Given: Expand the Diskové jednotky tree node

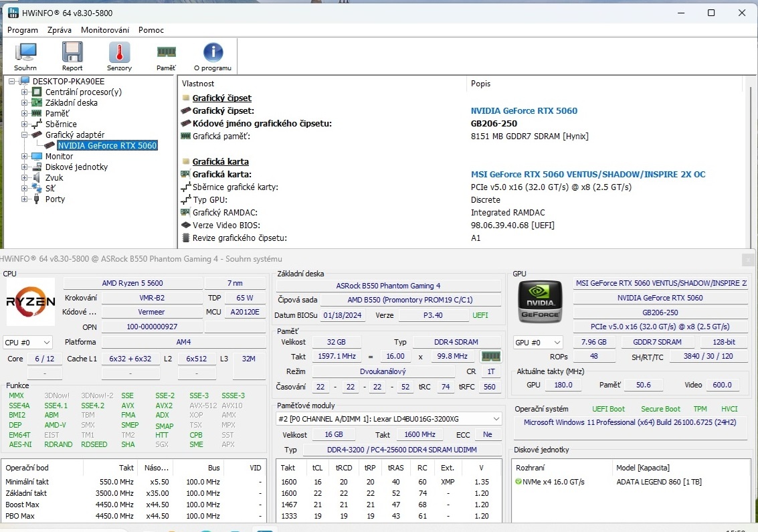Looking at the screenshot, I should pyautogui.click(x=25, y=167).
